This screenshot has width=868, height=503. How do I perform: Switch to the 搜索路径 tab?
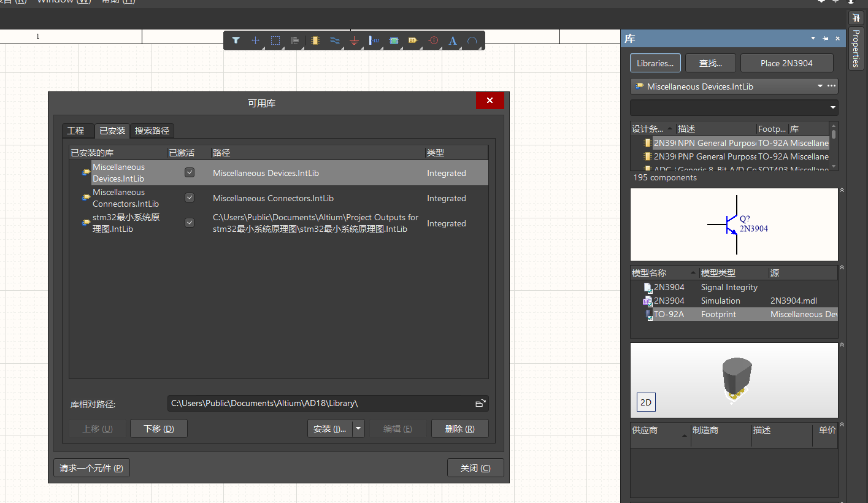153,131
